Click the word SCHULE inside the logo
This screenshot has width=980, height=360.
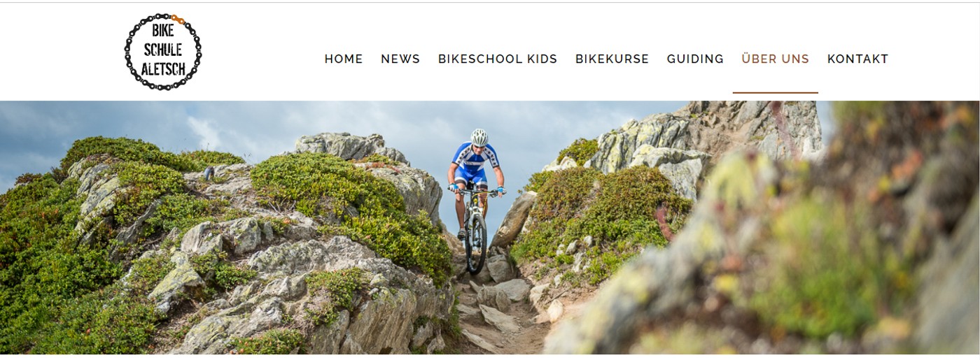click(163, 50)
